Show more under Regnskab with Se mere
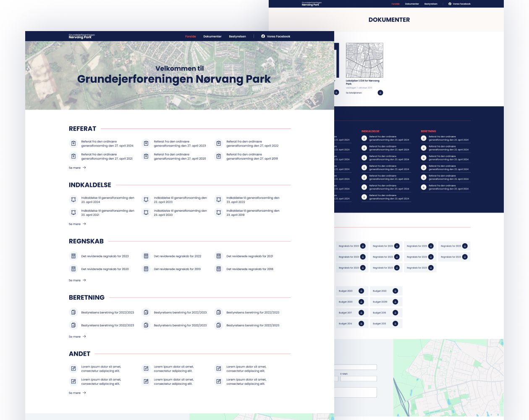Screen dimensions: 529x420 (77, 280)
